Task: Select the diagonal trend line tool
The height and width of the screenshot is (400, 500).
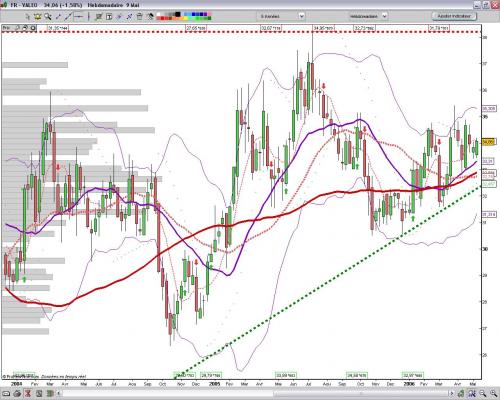Action: click(x=68, y=16)
